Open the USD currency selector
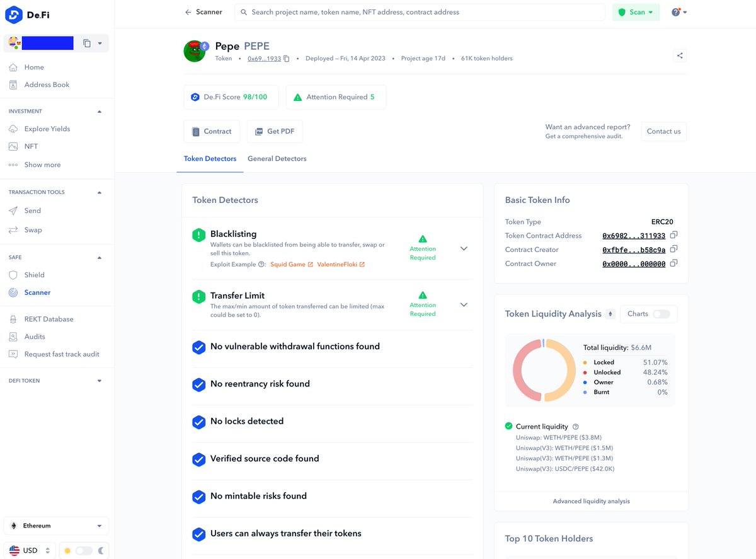 [x=30, y=550]
